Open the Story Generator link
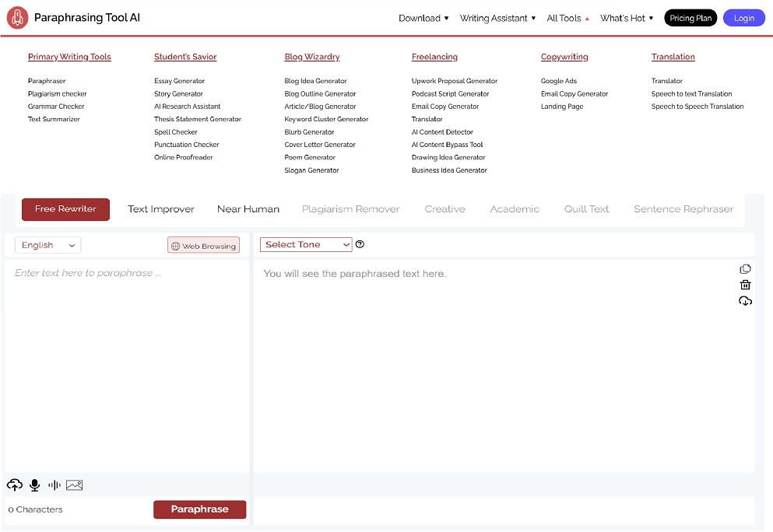 coord(178,93)
